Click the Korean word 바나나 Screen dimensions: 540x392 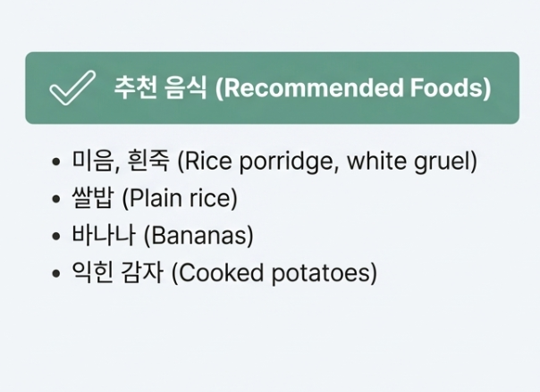pos(103,235)
